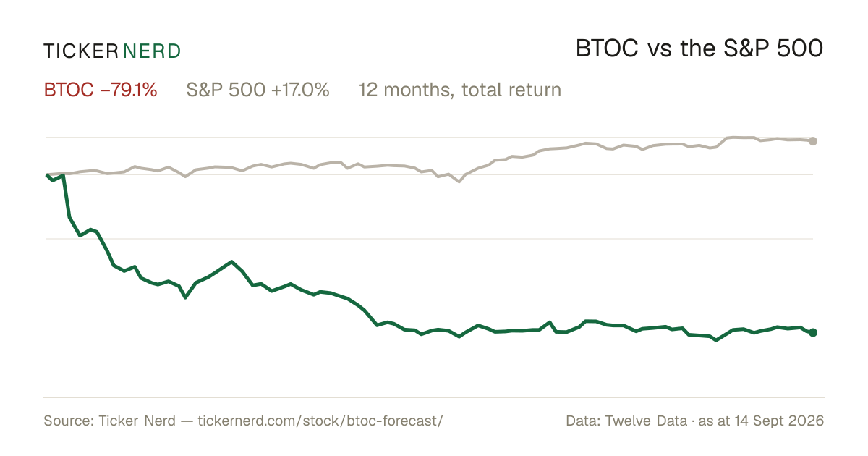
Task: Click the top horizontal gridline
Action: tap(428, 137)
